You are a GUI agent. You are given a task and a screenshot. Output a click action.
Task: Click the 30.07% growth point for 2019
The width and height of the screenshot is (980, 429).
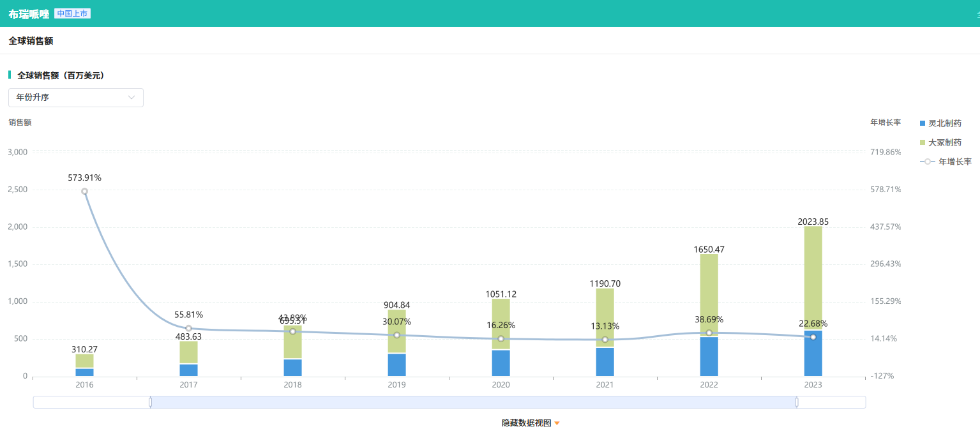click(396, 335)
